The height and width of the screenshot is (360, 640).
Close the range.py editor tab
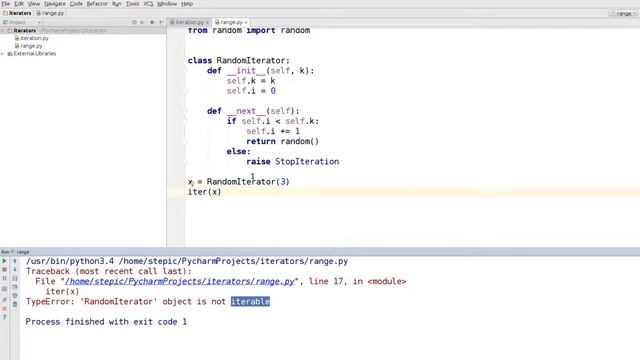246,22
